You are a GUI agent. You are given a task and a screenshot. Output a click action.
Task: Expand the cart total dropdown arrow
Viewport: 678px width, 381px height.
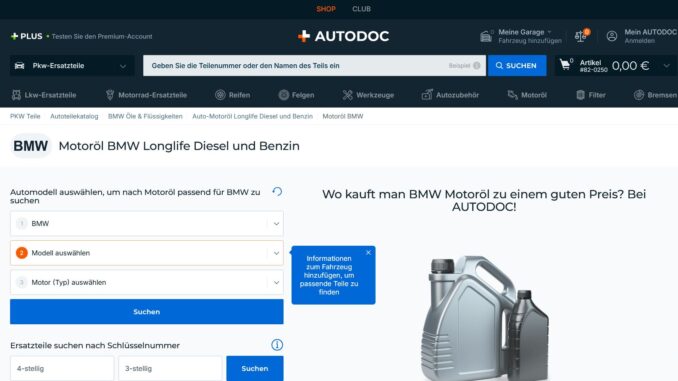(667, 66)
